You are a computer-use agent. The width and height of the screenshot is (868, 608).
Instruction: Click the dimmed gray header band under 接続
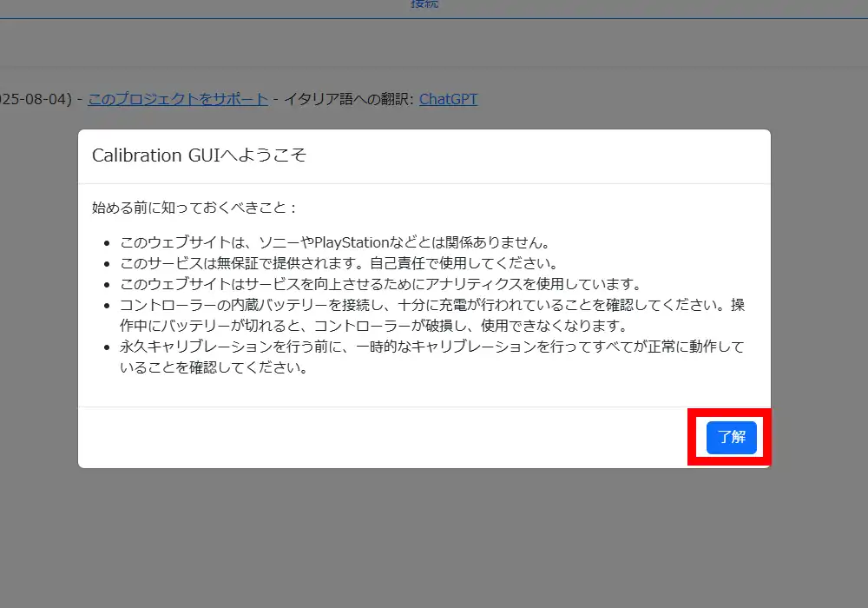click(x=434, y=43)
